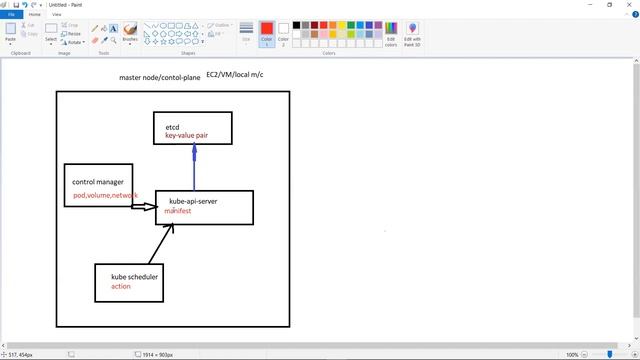Select the Pencil tool

pos(95,29)
